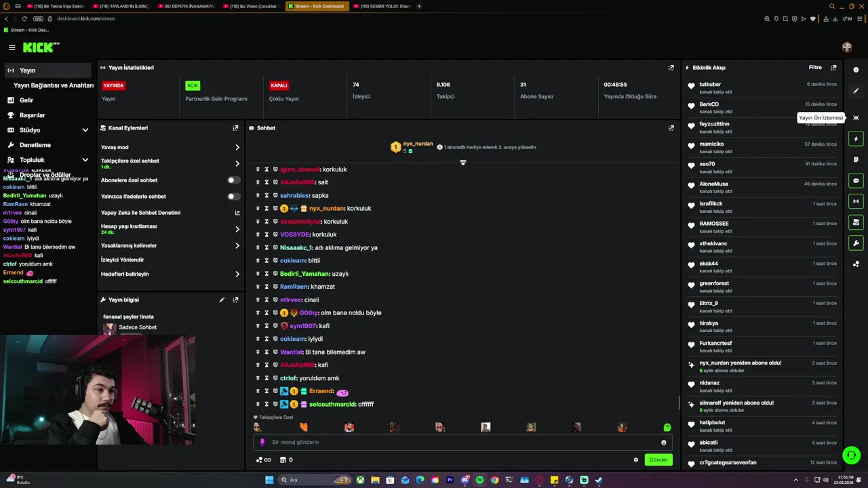Open Yayın Ön İzlemesi from the right rail
The width and height of the screenshot is (868, 488).
pyautogui.click(x=856, y=118)
